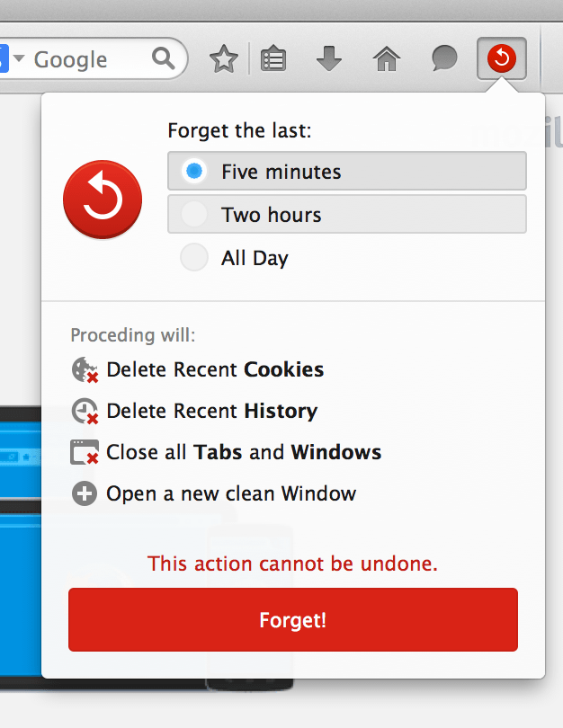Go to the Home page icon
Viewport: 563px width, 728px height.
pos(387,60)
